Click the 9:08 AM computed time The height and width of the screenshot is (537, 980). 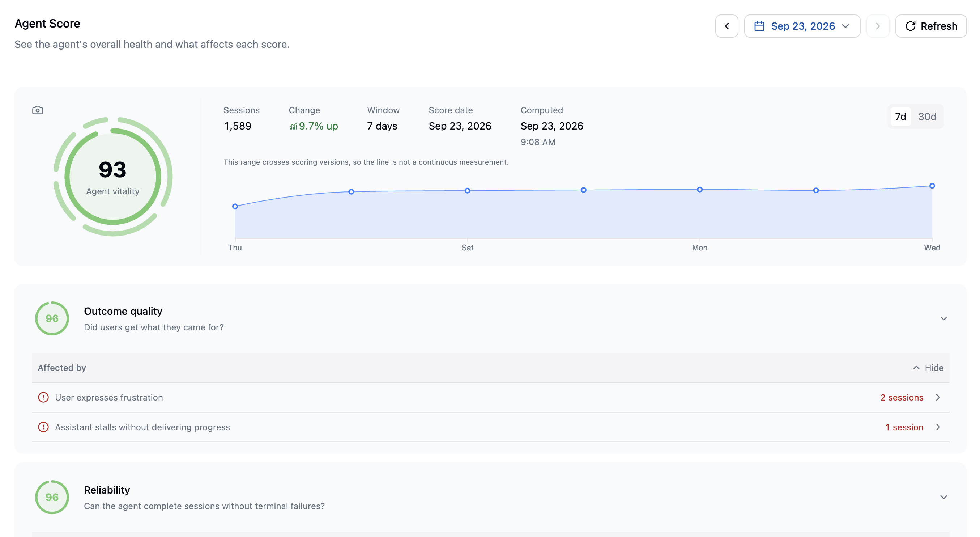click(x=538, y=142)
